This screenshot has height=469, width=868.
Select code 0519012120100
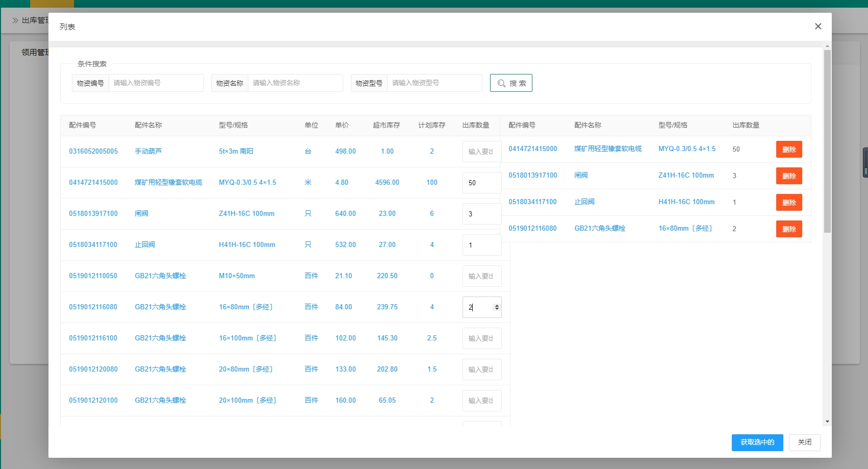point(93,401)
